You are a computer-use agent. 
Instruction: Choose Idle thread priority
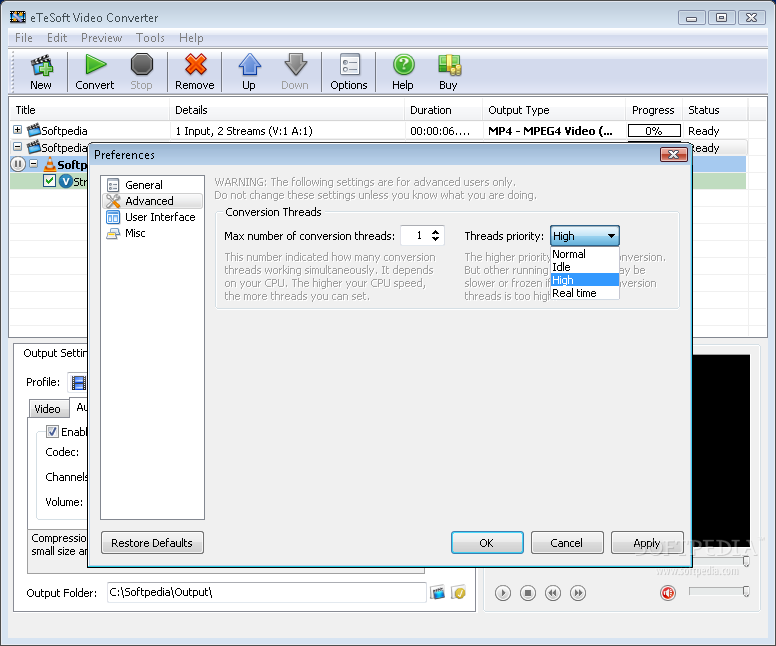point(584,267)
